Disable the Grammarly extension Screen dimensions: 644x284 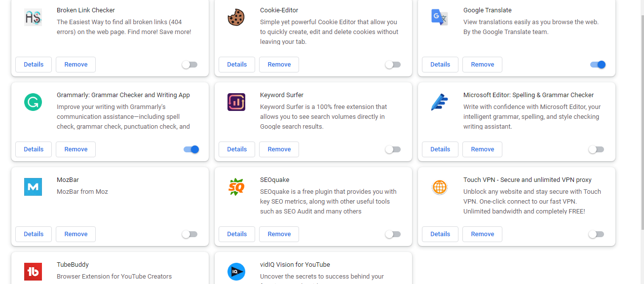(190, 149)
